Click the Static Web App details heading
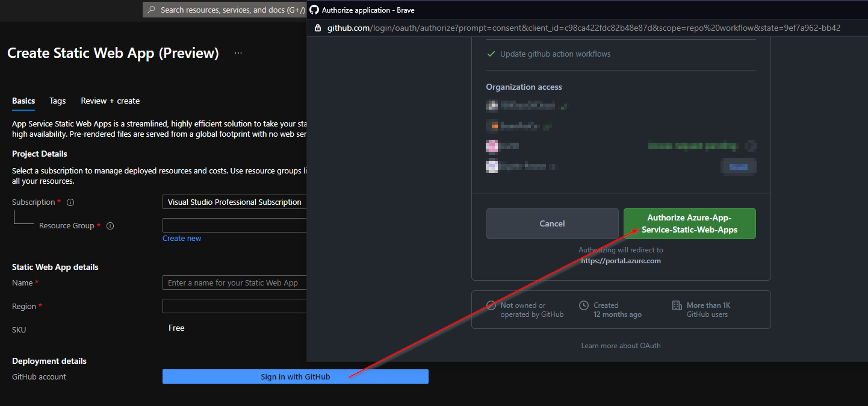Screen dimensions: 868x406 pos(55,267)
